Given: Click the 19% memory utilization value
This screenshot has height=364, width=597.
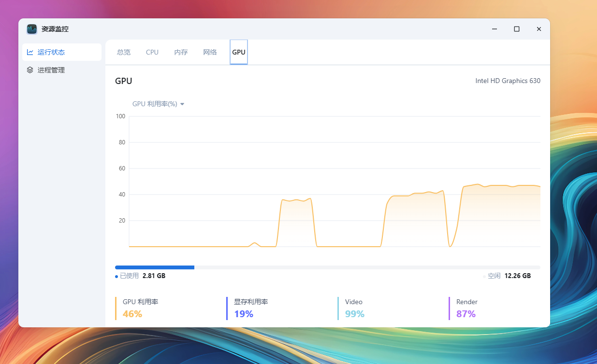Looking at the screenshot, I should (244, 314).
